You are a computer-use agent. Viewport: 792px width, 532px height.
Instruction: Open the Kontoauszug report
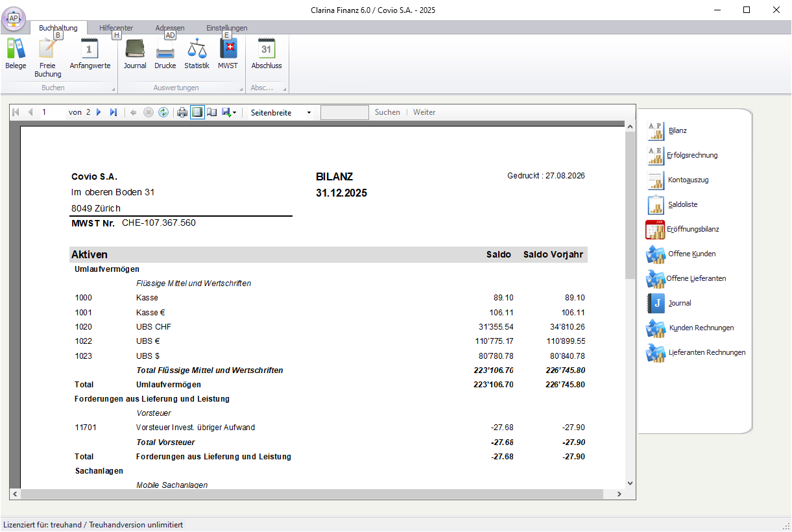pyautogui.click(x=678, y=180)
